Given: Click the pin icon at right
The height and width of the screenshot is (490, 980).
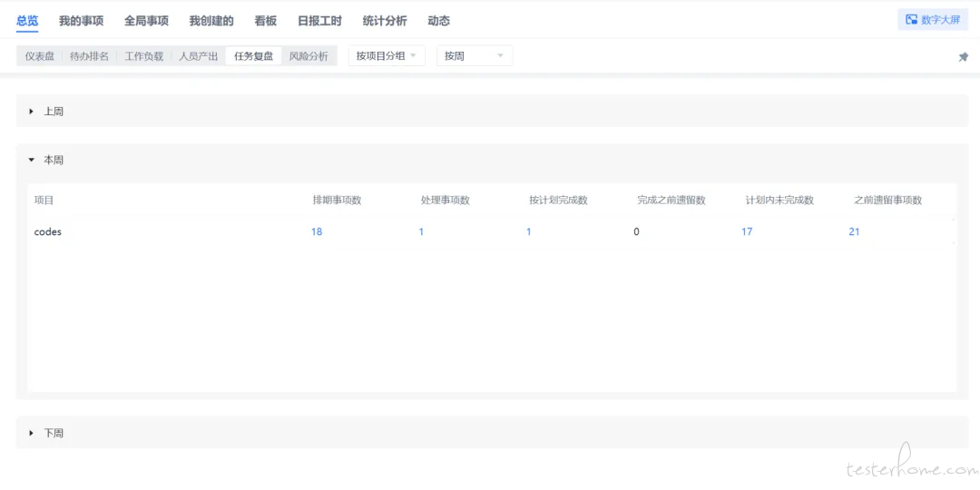Looking at the screenshot, I should pyautogui.click(x=963, y=57).
